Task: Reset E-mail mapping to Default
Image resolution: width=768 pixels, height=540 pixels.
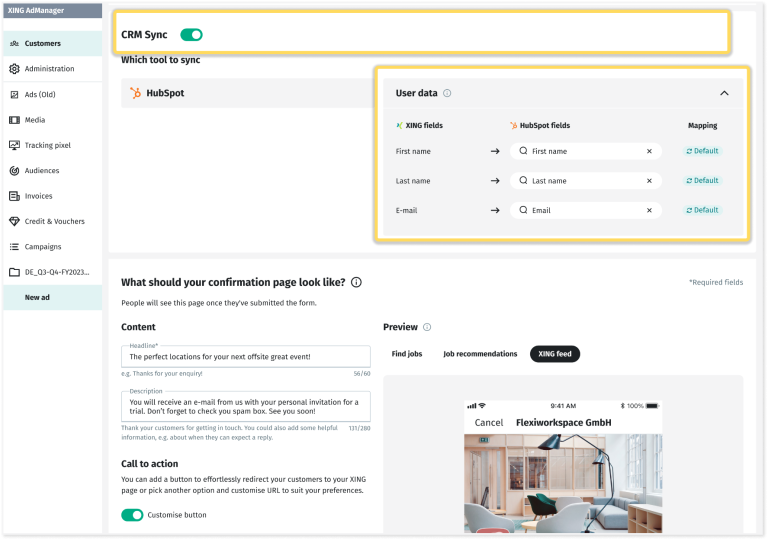Action: (x=702, y=210)
